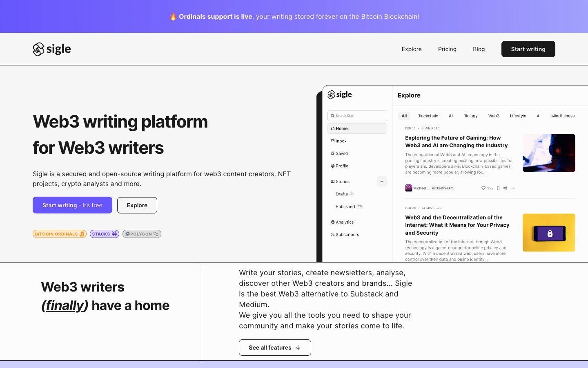The image size is (588, 368).
Task: Open the Exploring the Future of Gaming article title
Action: click(x=457, y=142)
